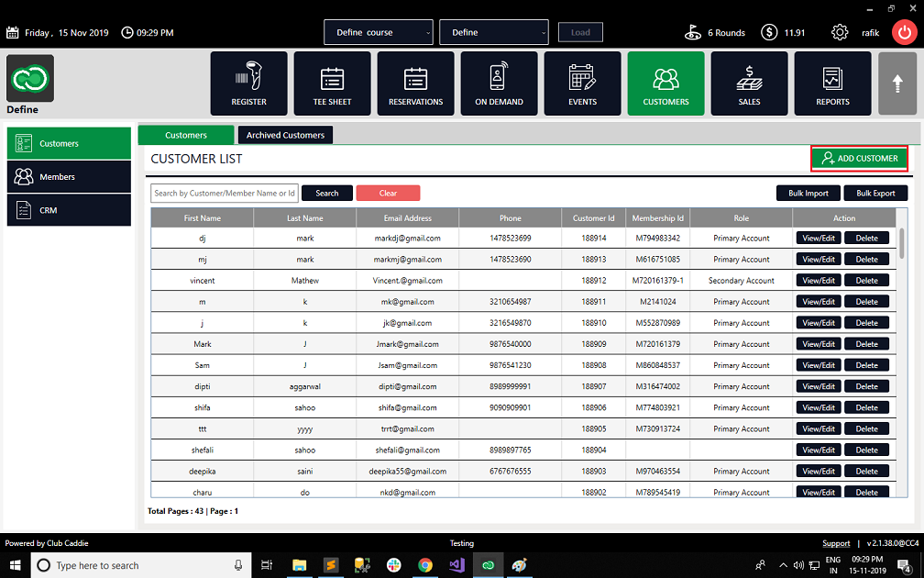Select the Customers module tile
Viewport: 924px width, 578px height.
pyautogui.click(x=665, y=83)
